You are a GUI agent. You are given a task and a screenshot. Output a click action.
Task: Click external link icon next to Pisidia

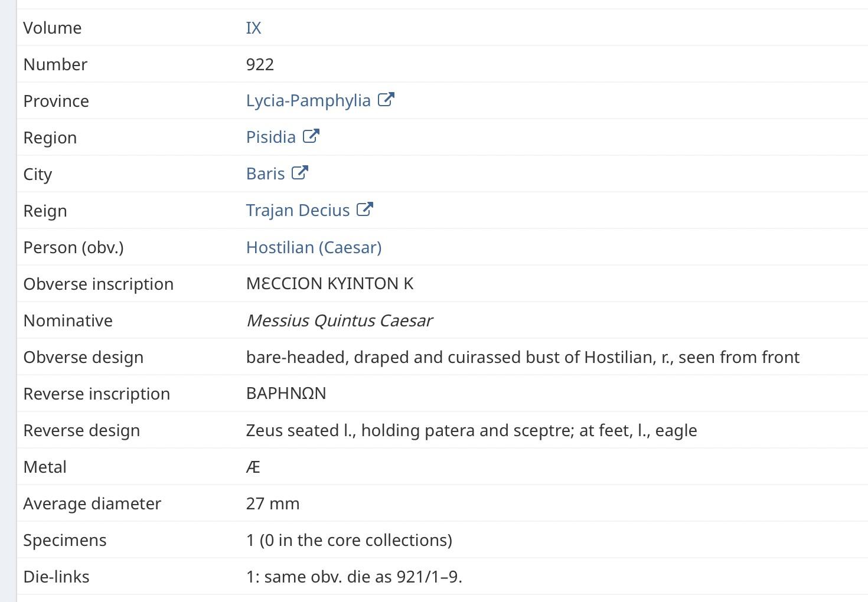point(311,136)
